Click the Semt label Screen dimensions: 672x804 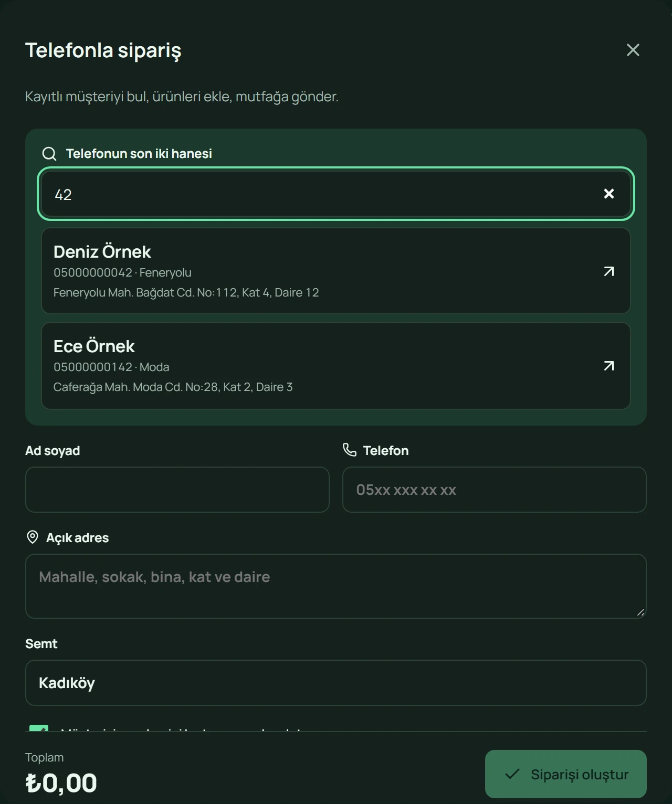click(41, 644)
